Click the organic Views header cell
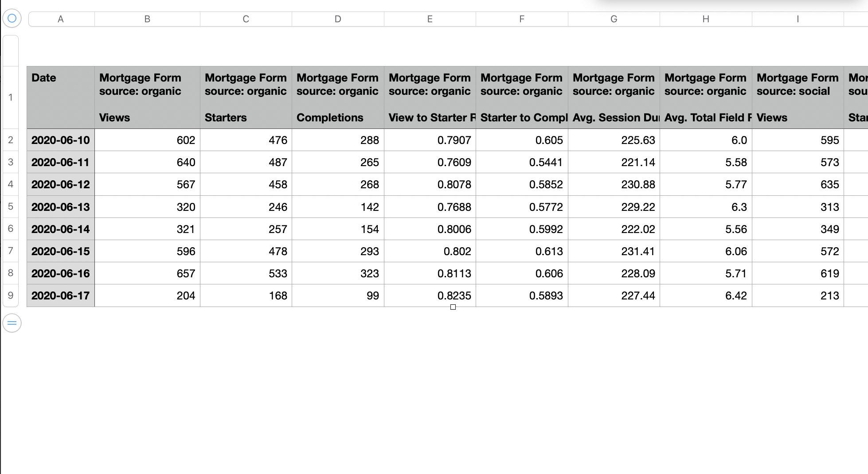The image size is (868, 474). (x=147, y=97)
